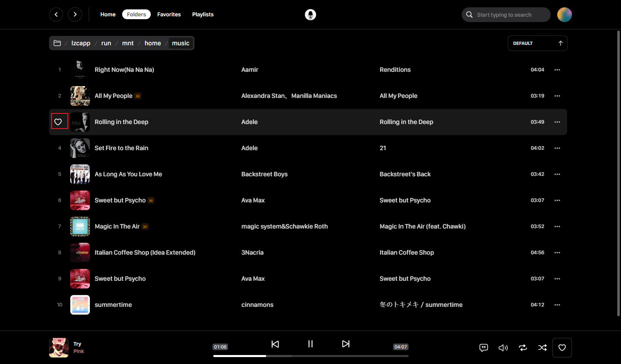
Task: Click summertime album thumbnail
Action: point(80,305)
